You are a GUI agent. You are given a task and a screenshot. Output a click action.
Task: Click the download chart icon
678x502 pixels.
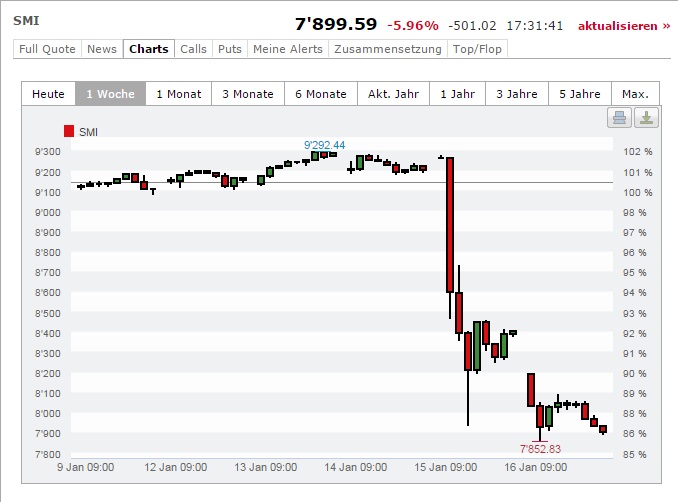coord(646,118)
